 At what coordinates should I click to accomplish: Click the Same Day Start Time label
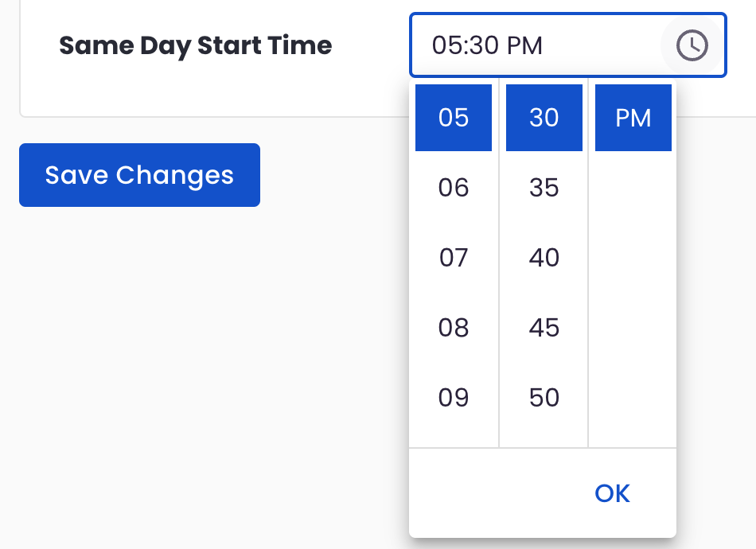[195, 46]
